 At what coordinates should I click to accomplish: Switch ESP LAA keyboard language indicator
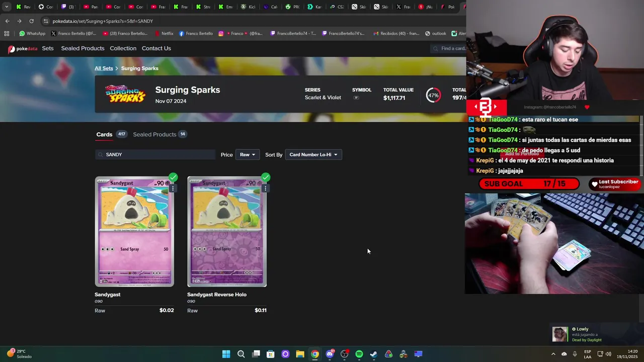(588, 354)
